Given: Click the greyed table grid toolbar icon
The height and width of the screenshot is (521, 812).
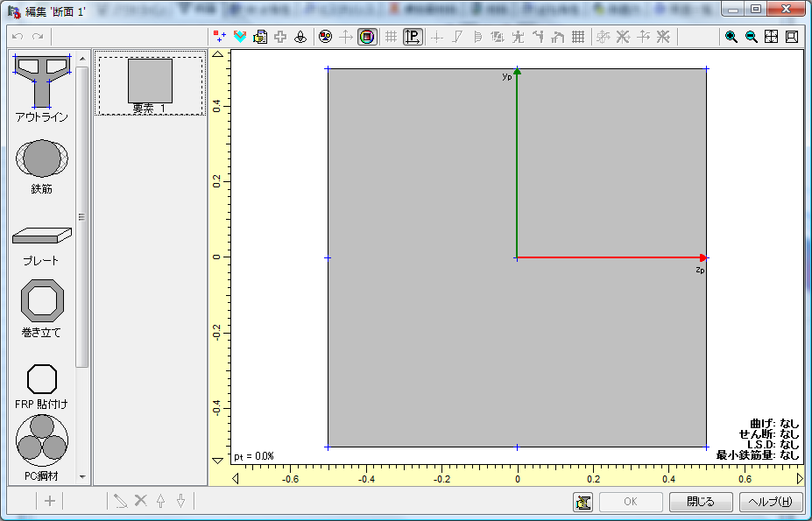Looking at the screenshot, I should [x=578, y=37].
